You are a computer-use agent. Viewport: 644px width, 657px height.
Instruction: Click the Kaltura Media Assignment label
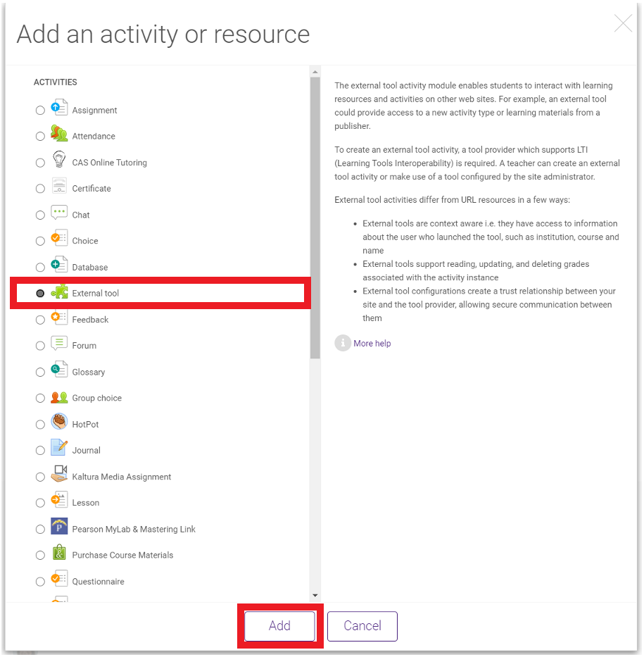[122, 477]
